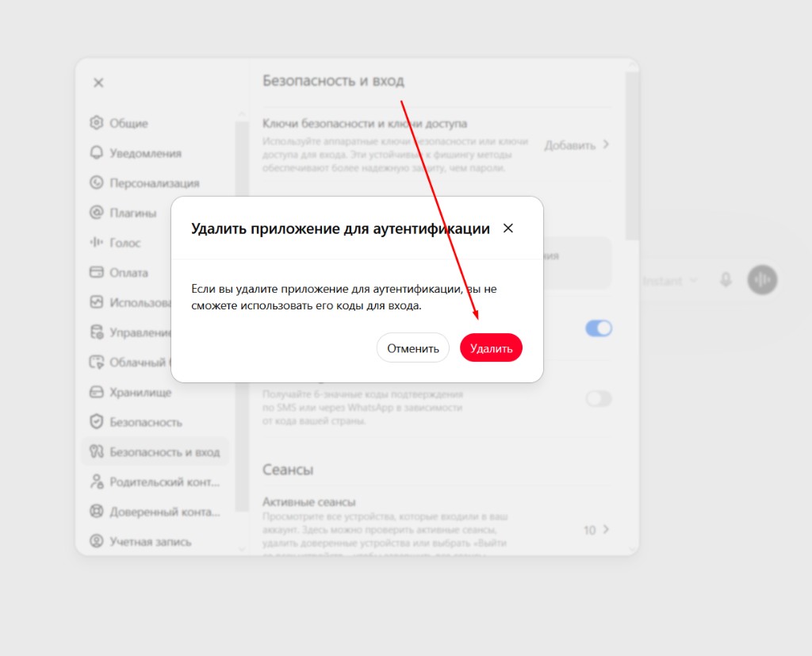Select Доверенный конта... sidebar item
The image size is (812, 656).
pyautogui.click(x=155, y=512)
